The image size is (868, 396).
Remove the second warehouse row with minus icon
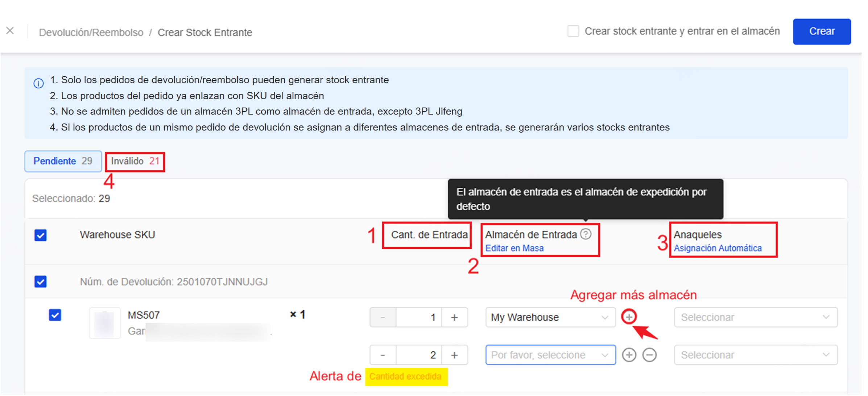coord(649,355)
